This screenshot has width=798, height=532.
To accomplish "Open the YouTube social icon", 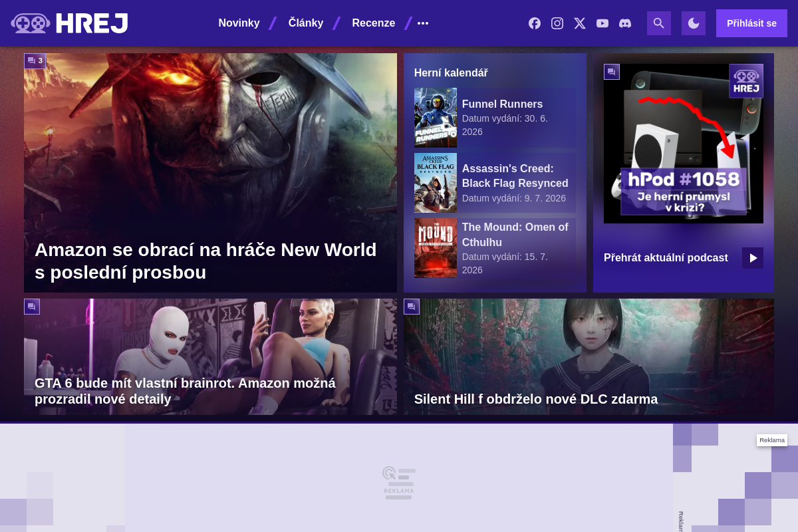I will coord(602,23).
